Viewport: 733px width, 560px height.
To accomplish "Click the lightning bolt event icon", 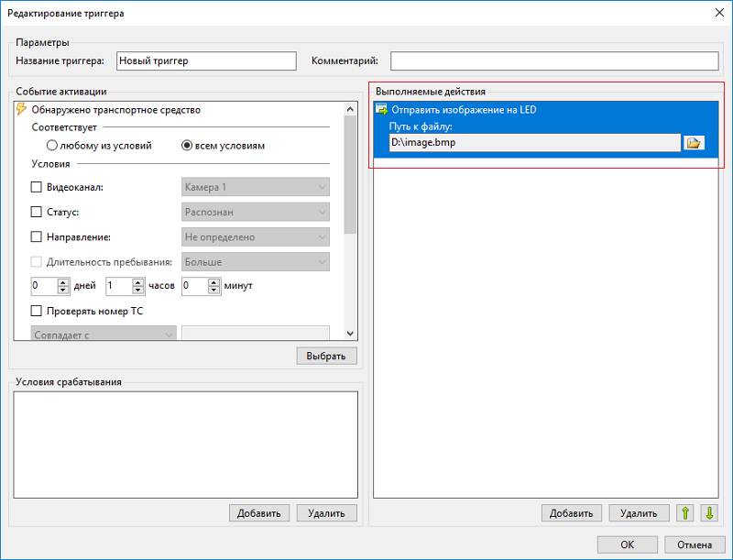I will pos(21,109).
